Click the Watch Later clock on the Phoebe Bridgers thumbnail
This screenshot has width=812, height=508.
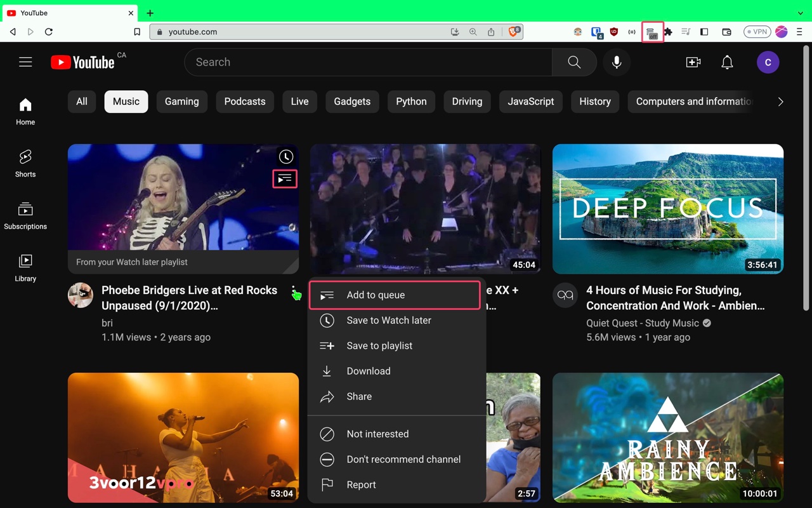pos(285,156)
